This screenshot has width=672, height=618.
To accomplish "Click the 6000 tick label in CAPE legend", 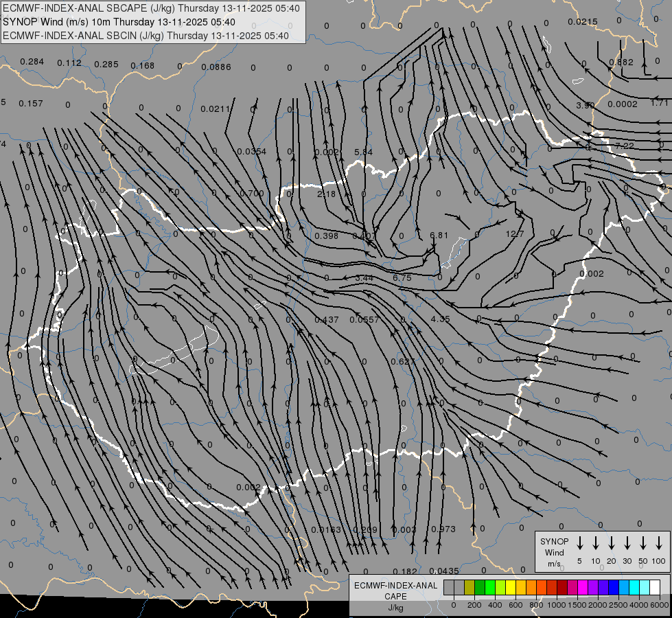I will (659, 605).
